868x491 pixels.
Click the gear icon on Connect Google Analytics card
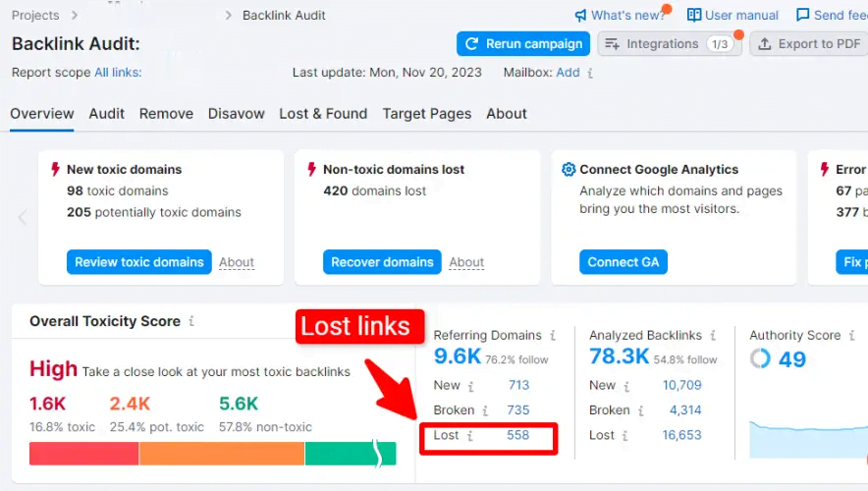(569, 169)
